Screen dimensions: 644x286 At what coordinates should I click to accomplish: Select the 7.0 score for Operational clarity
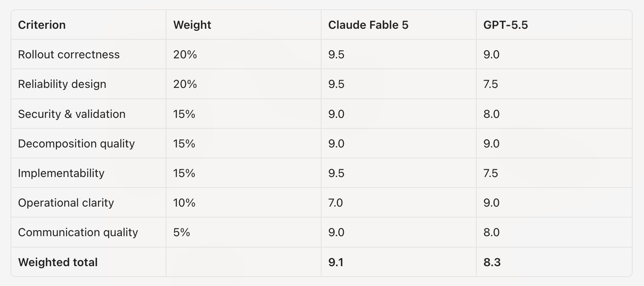tap(335, 203)
